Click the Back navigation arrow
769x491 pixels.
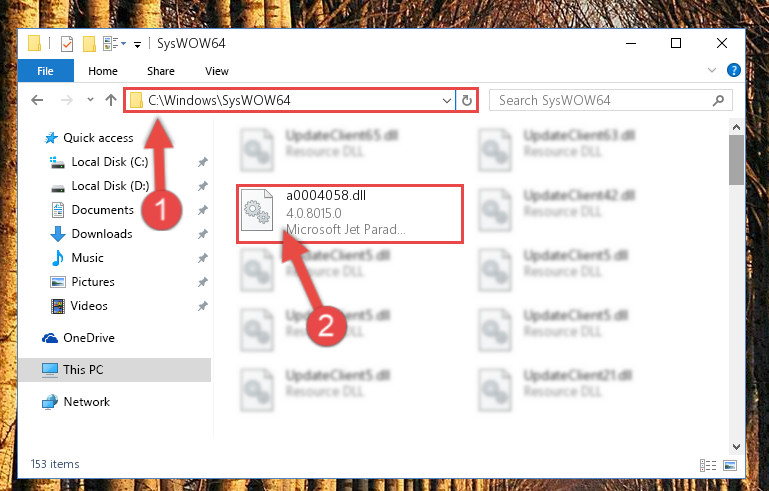pos(37,101)
